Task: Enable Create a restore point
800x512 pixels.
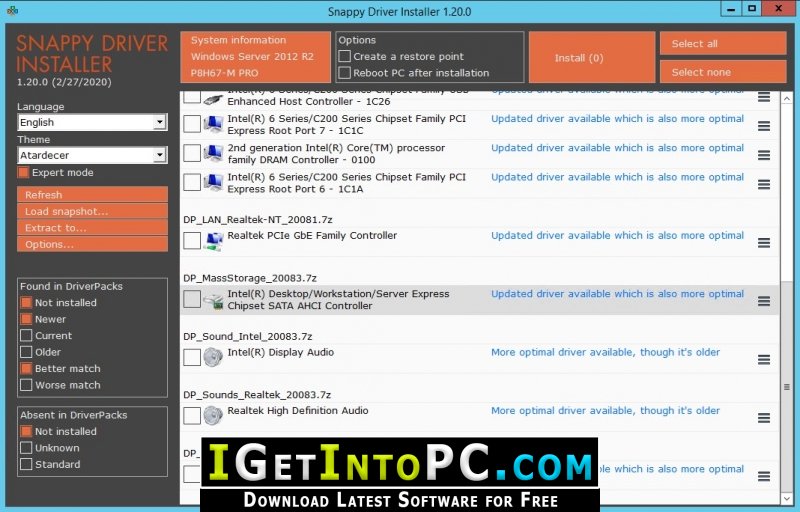Action: point(344,56)
